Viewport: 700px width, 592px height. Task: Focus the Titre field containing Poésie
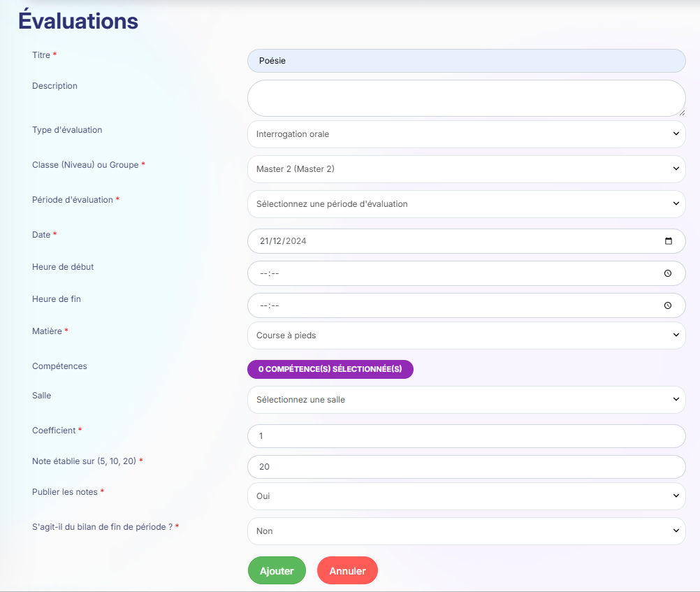[466, 61]
